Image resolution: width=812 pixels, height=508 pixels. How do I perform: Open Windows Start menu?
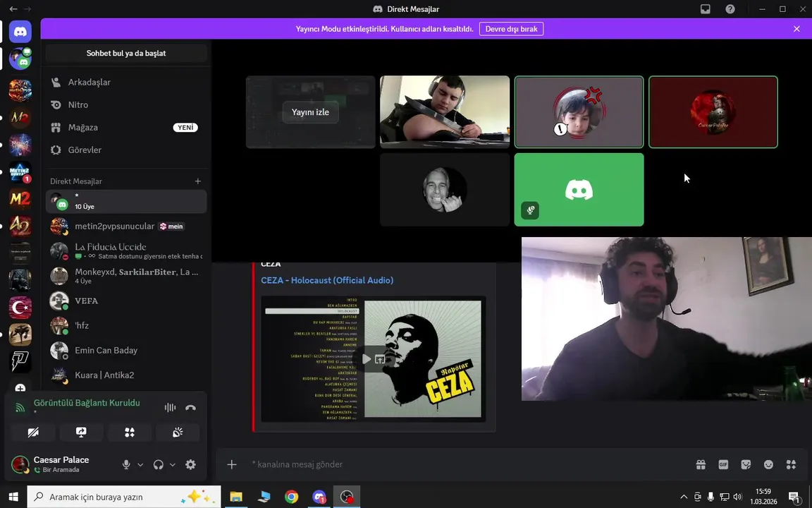(13, 497)
